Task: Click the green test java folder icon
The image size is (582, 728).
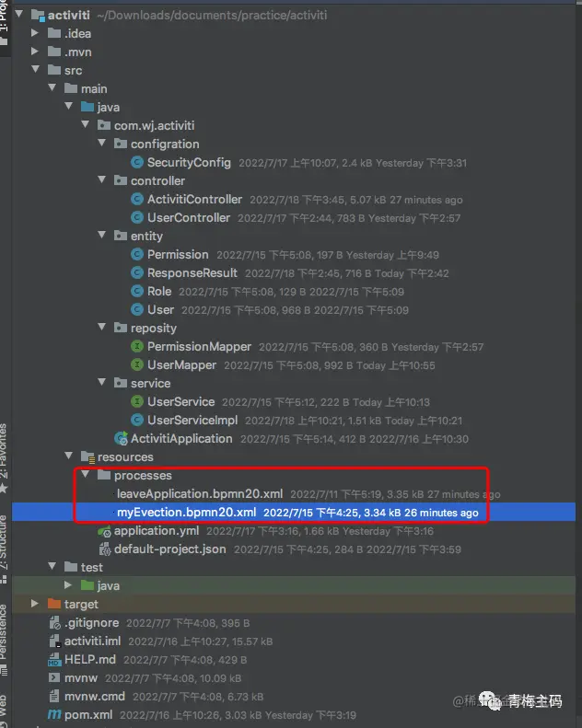Action: [x=87, y=585]
